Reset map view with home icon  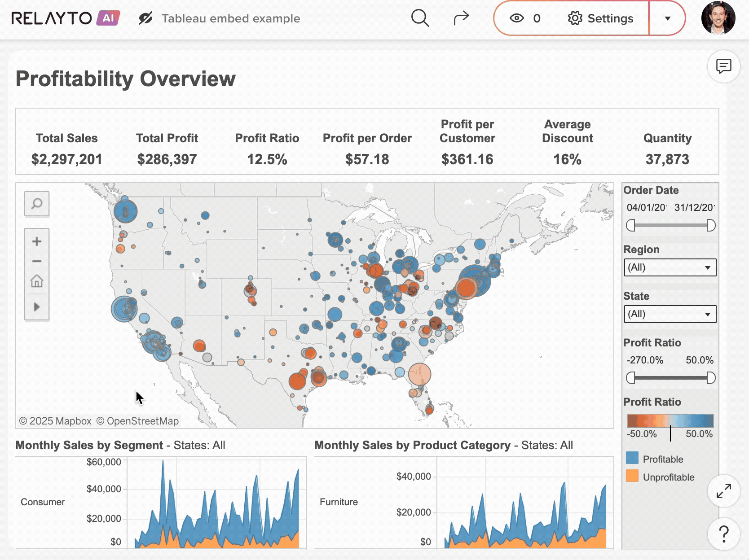(x=37, y=281)
